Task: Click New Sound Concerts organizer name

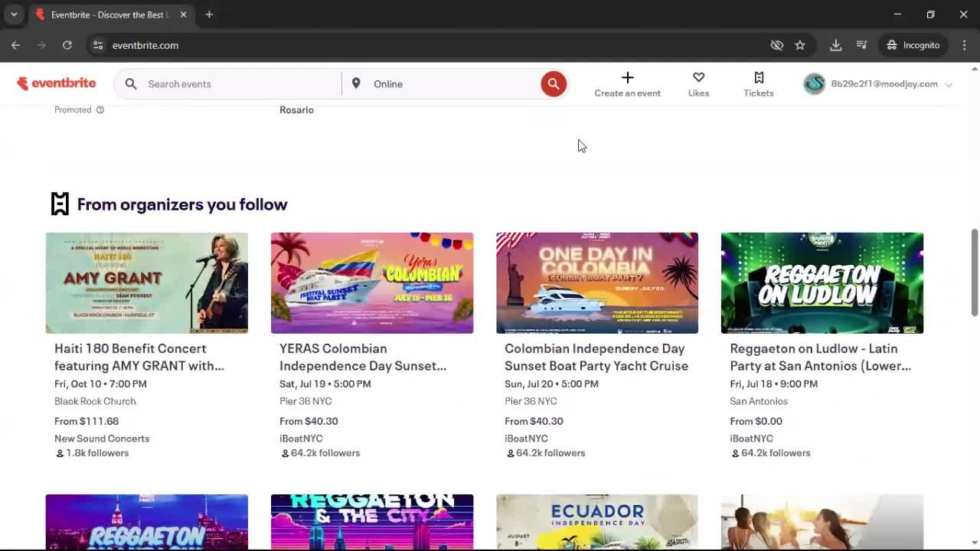Action: (102, 439)
